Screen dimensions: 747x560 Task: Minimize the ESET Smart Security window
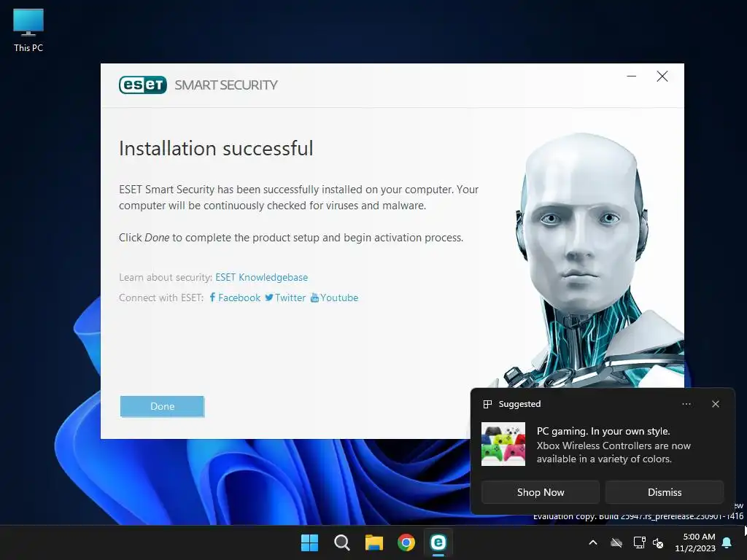[x=632, y=76]
